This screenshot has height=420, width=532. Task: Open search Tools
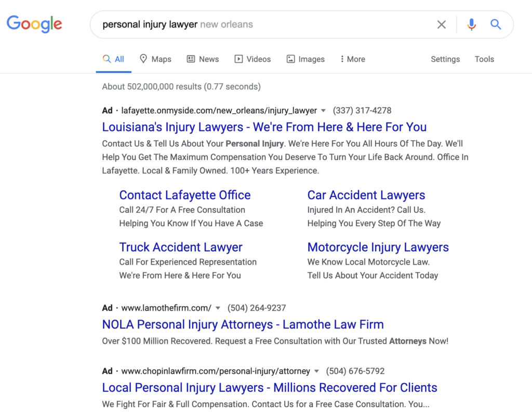point(484,59)
